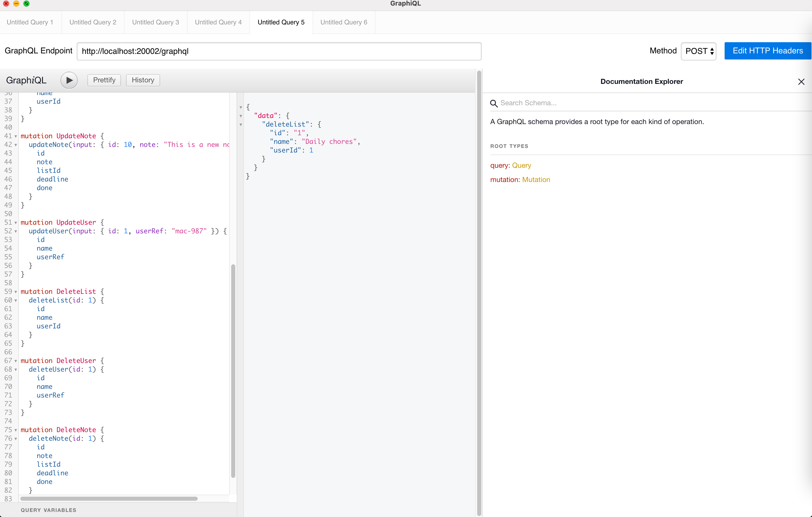Image resolution: width=812 pixels, height=517 pixels.
Task: Fold the "data" object in results
Action: point(241,116)
